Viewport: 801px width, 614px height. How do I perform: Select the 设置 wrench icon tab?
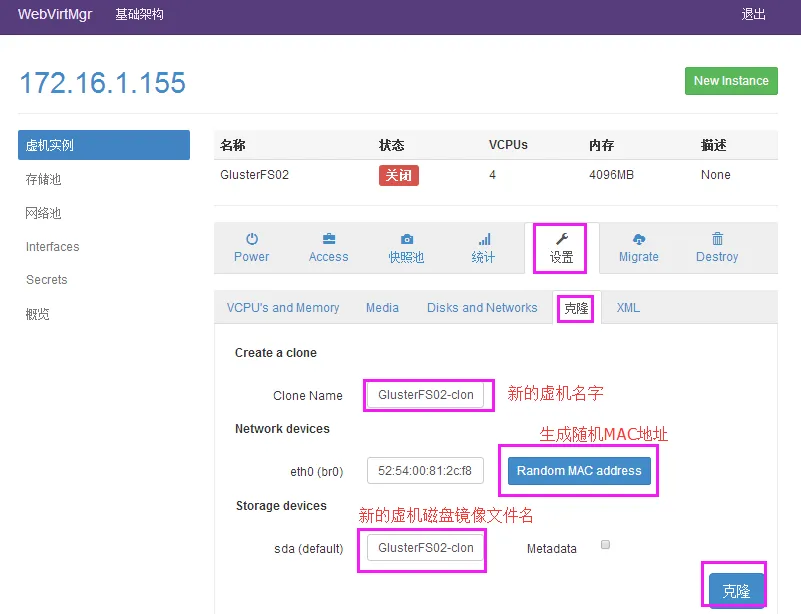point(561,248)
